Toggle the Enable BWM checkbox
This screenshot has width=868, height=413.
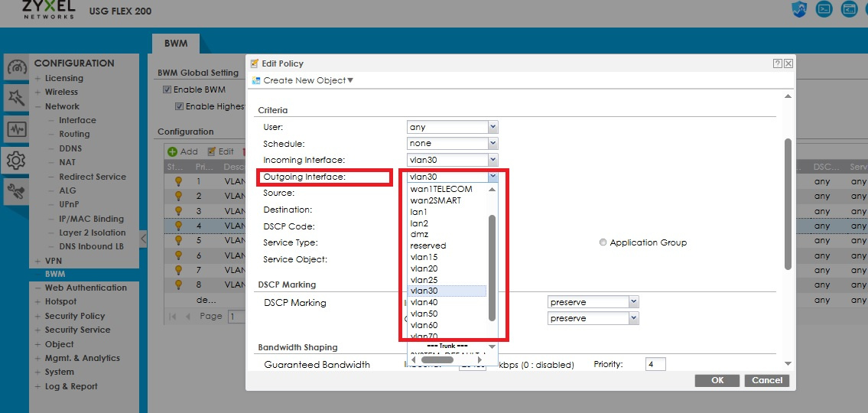pyautogui.click(x=167, y=89)
